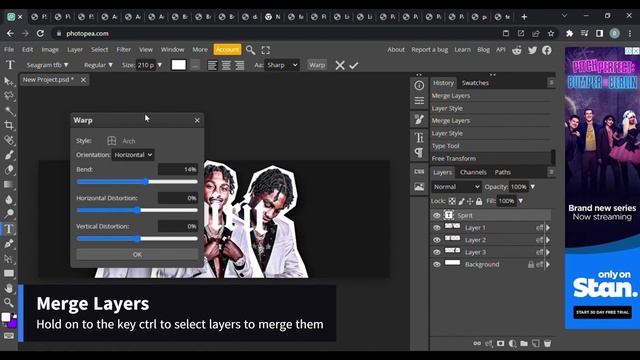
Task: Select the Gradient tool
Action: click(9, 184)
